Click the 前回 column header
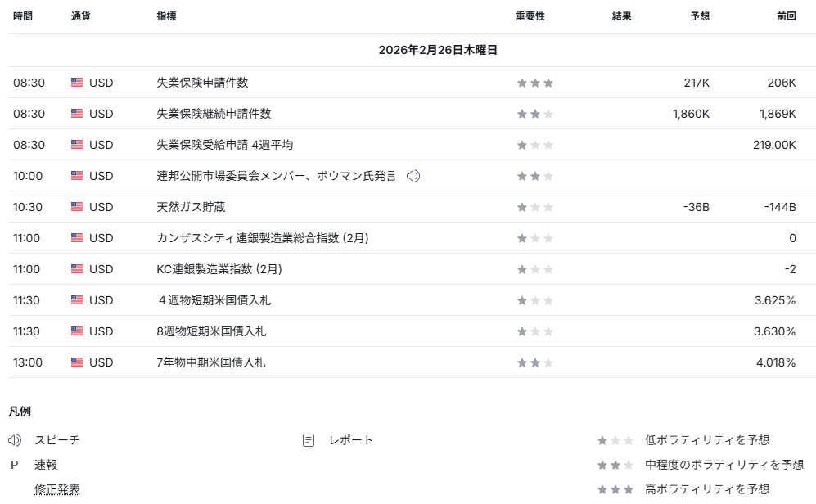The width and height of the screenshot is (816, 504). [786, 16]
